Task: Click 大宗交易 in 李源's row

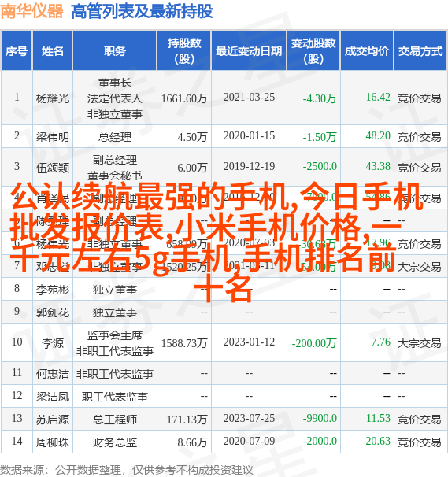Action: coord(420,343)
